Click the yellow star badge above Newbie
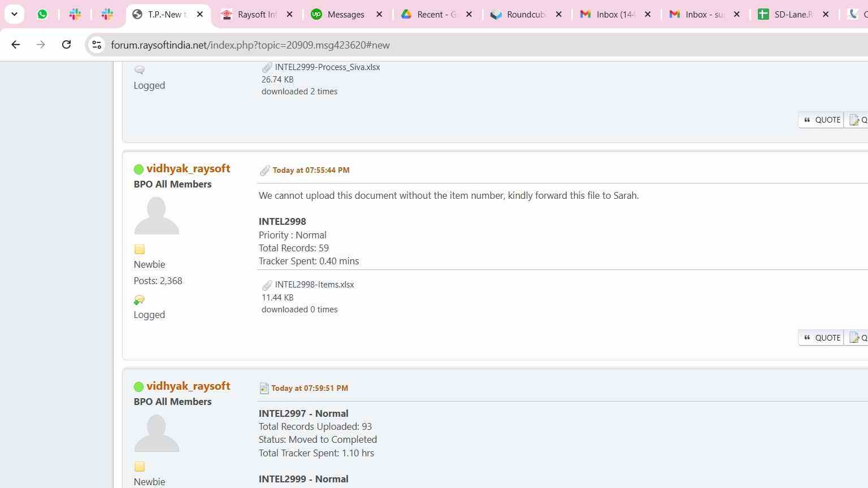This screenshot has width=868, height=488. (x=140, y=249)
